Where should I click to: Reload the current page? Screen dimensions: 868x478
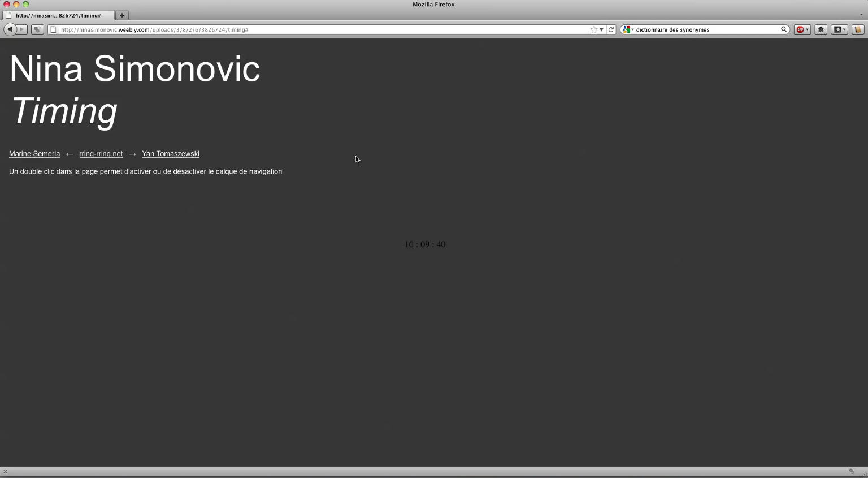(611, 29)
